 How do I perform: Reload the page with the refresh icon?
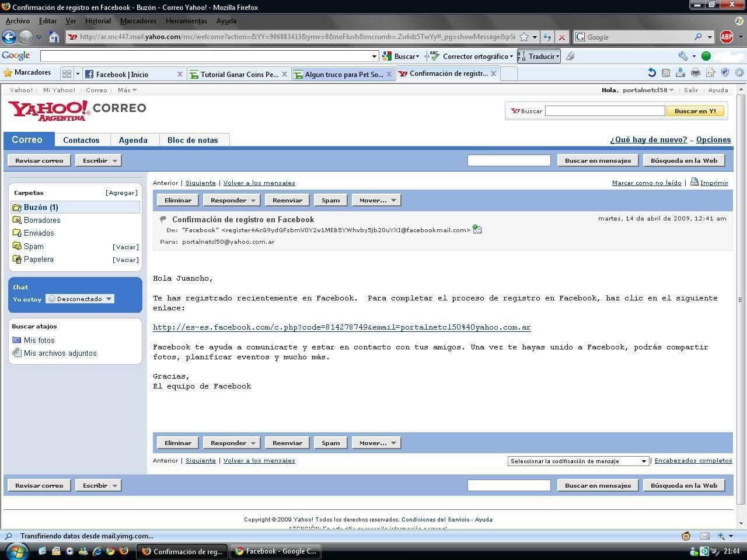click(x=547, y=37)
